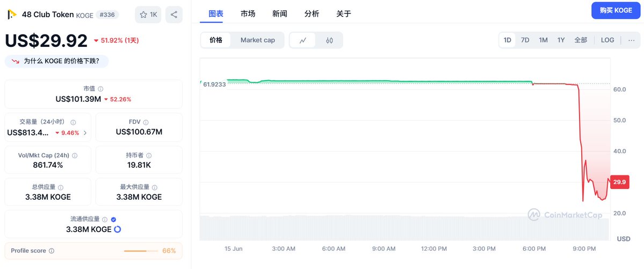The image size is (644, 269).
Task: Click the blue verified badge for circulating supply
Action: [114, 220]
